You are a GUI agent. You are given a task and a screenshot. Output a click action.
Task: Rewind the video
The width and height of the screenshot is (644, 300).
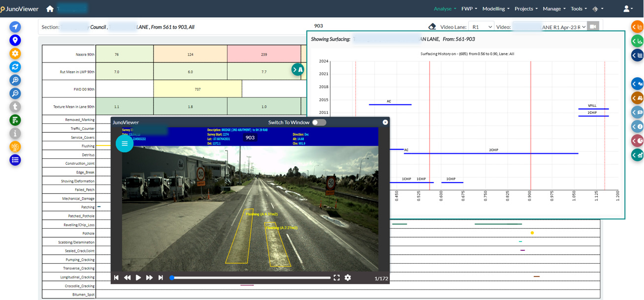point(127,278)
